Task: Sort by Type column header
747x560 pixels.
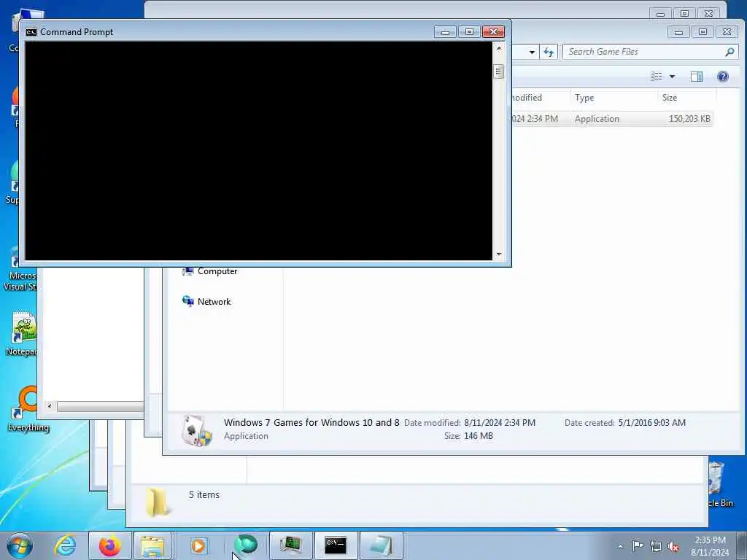Action: coord(614,98)
